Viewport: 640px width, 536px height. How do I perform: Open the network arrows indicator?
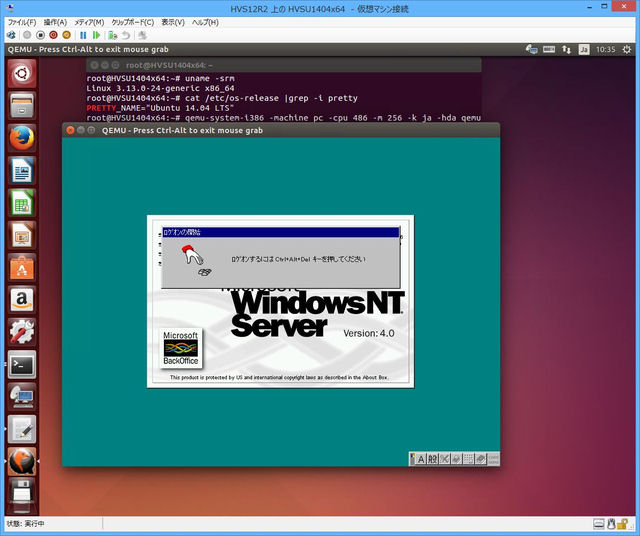pos(566,49)
